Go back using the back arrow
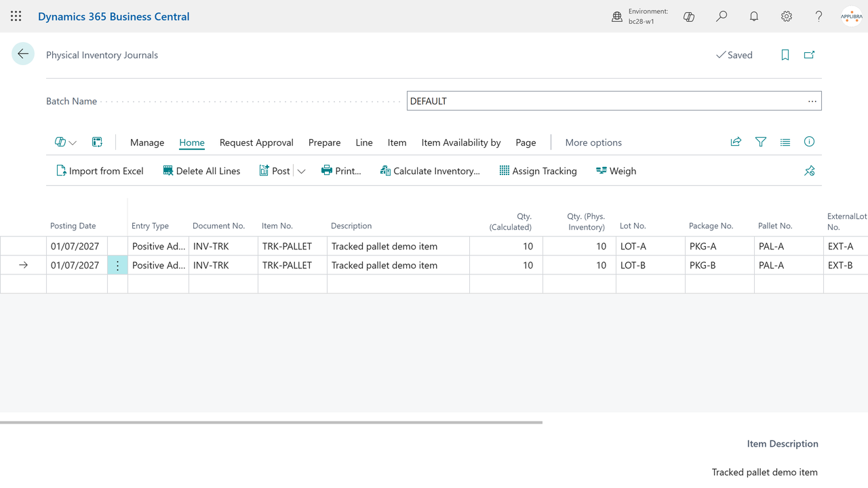 tap(23, 54)
